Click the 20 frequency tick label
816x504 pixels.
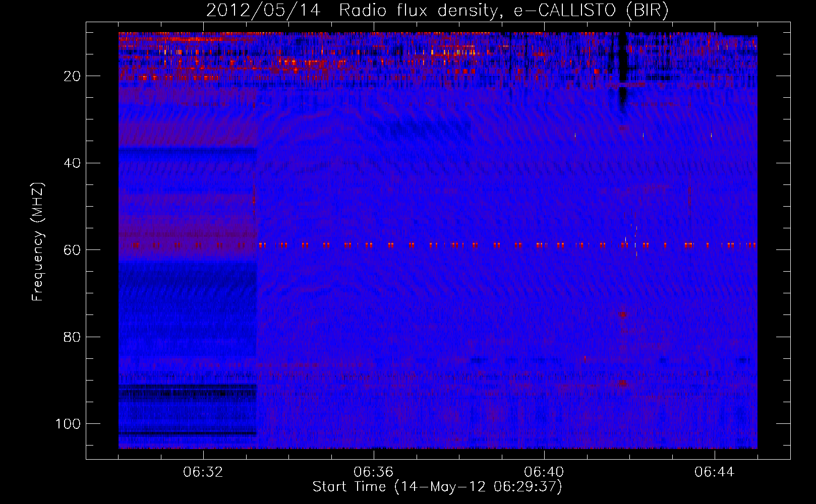point(72,76)
